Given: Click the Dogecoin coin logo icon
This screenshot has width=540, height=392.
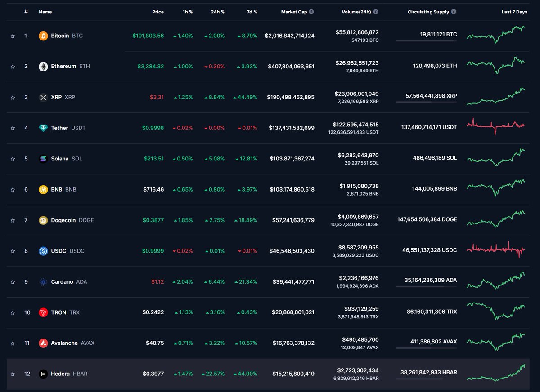Looking at the screenshot, I should pyautogui.click(x=43, y=220).
